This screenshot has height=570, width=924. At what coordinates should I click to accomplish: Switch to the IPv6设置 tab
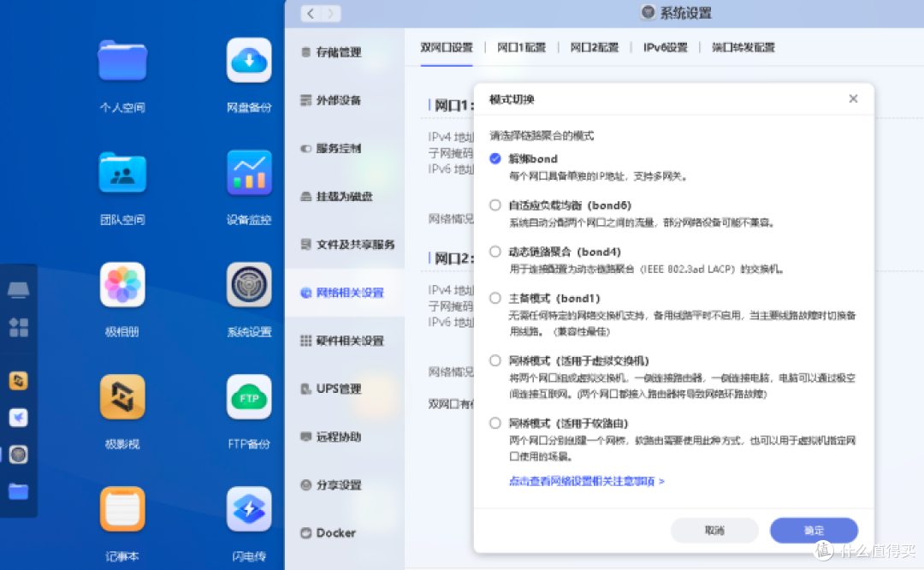666,47
